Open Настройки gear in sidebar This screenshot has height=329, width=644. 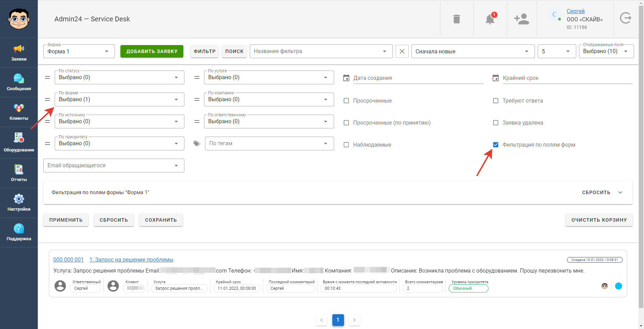pyautogui.click(x=19, y=202)
